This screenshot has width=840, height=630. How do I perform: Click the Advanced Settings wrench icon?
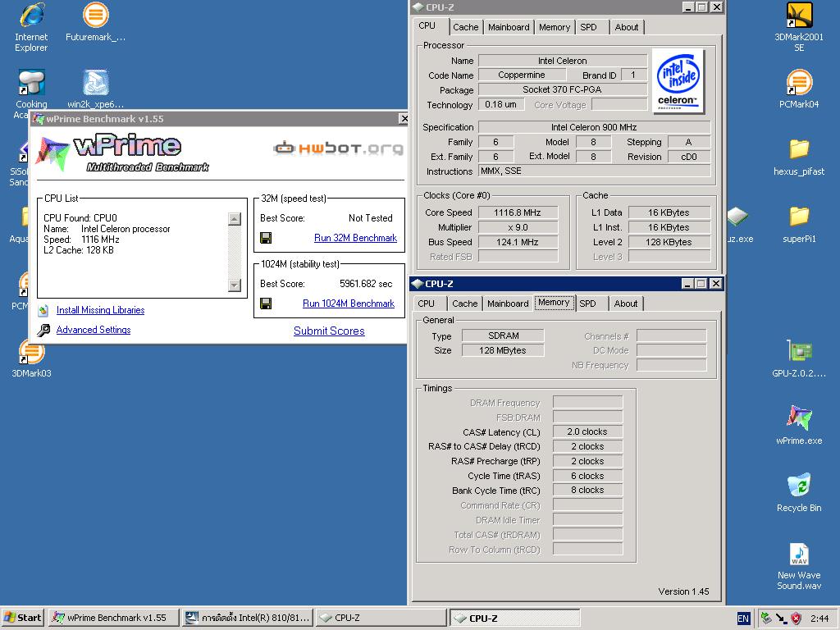click(x=43, y=330)
